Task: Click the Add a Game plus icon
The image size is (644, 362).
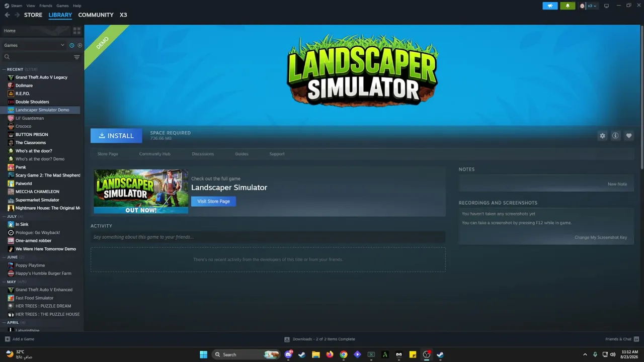Action: [x=7, y=339]
